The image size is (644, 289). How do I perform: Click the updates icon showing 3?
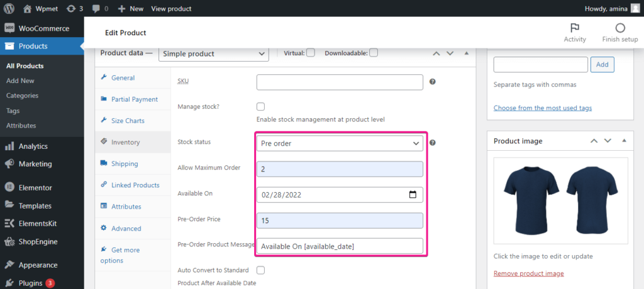(72, 9)
